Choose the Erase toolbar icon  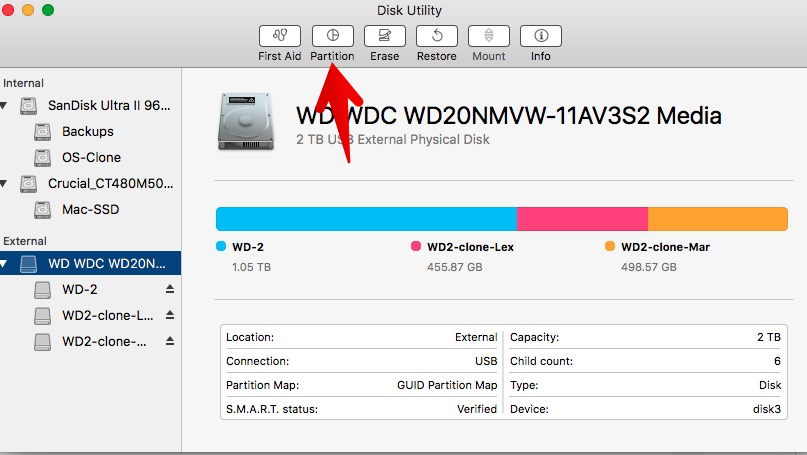point(384,36)
